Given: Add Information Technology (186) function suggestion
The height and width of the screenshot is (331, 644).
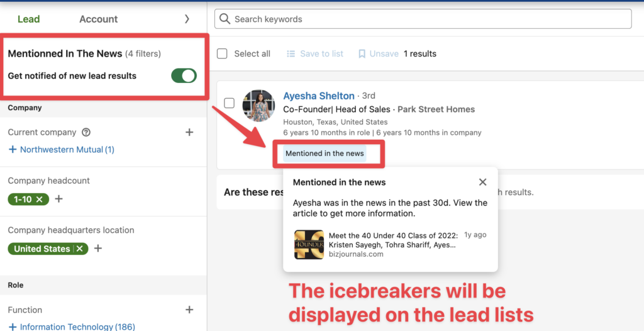Looking at the screenshot, I should [x=72, y=327].
